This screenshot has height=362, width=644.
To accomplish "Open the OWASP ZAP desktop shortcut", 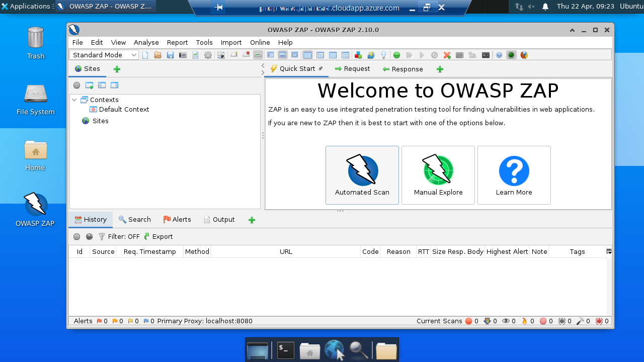I will 35,210.
